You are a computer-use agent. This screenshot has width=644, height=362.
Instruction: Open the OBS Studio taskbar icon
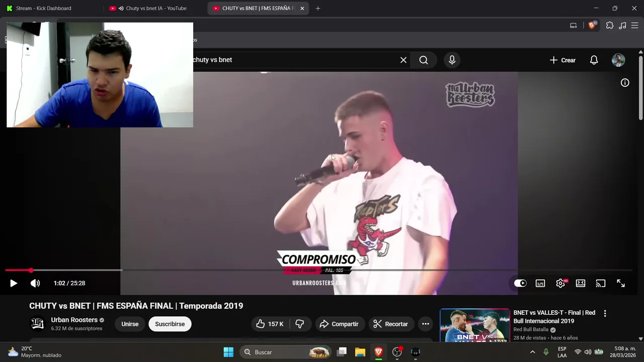point(397,352)
